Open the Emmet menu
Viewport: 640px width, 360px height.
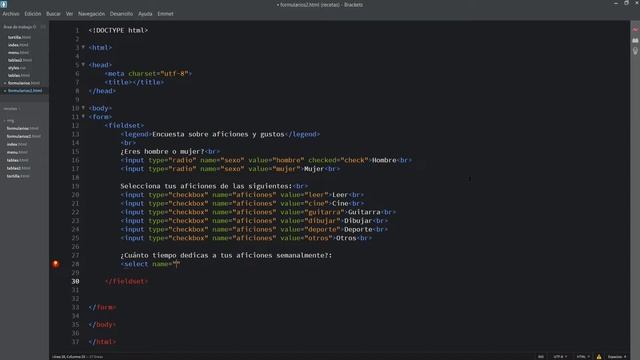pyautogui.click(x=165, y=14)
